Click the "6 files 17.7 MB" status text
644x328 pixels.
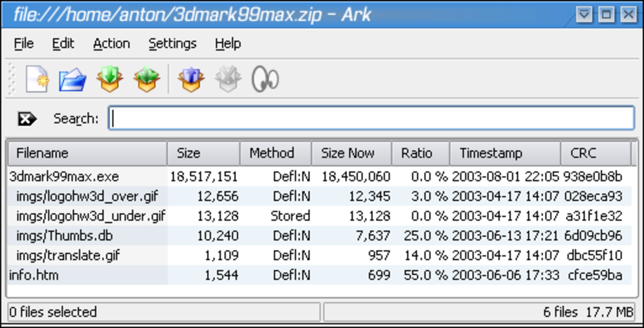tap(589, 312)
